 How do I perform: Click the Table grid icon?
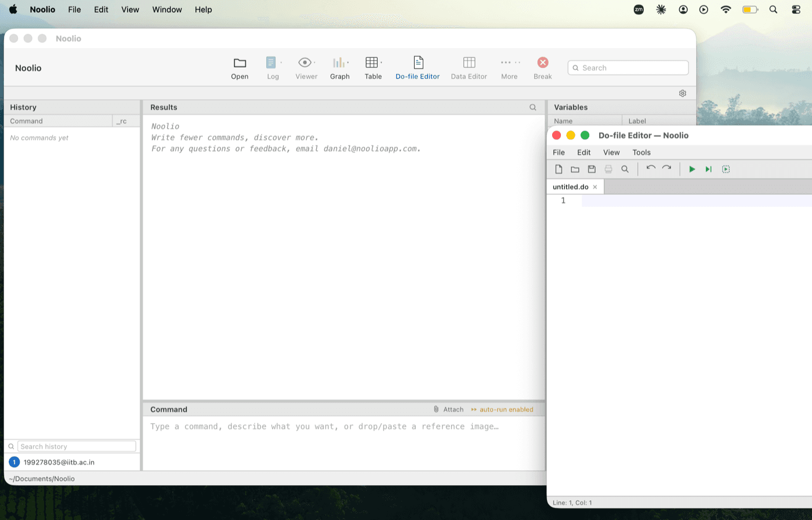pyautogui.click(x=372, y=63)
